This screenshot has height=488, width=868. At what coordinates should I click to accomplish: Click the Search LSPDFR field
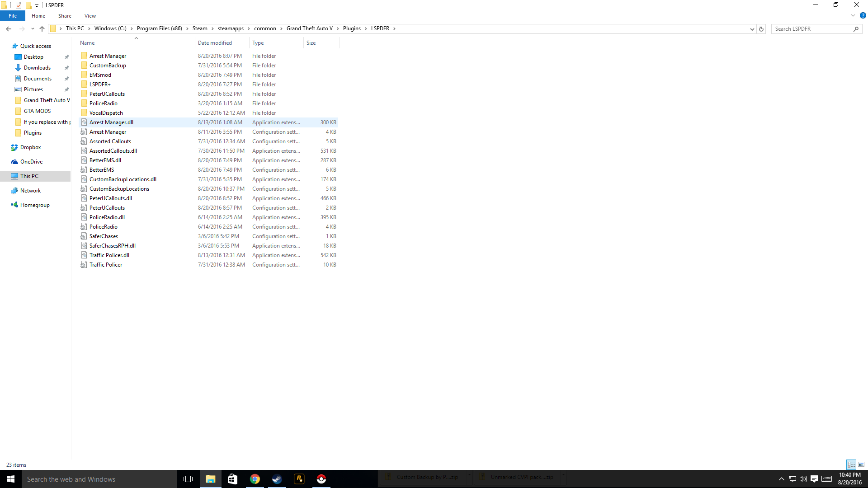tap(811, 29)
